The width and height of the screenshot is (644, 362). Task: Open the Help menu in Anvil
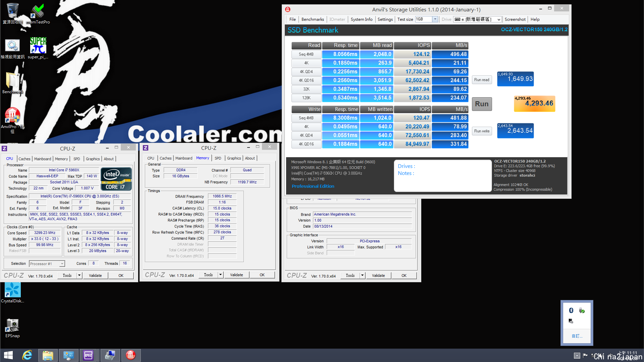pyautogui.click(x=535, y=19)
